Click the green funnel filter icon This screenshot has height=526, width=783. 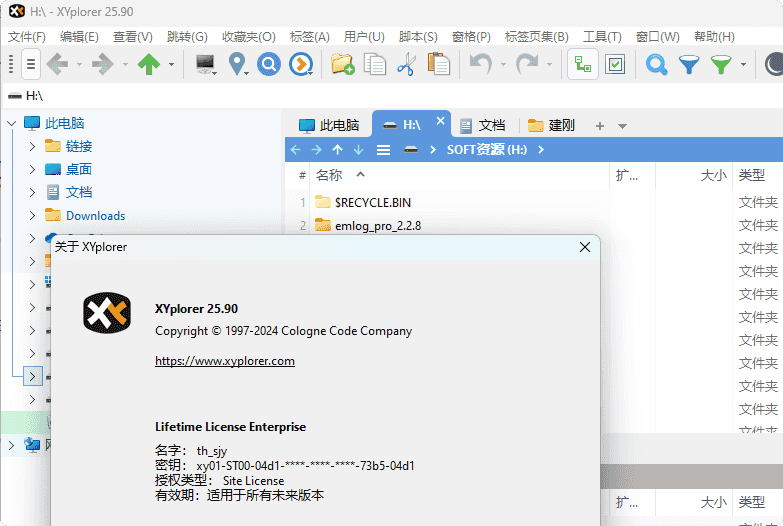pyautogui.click(x=721, y=64)
